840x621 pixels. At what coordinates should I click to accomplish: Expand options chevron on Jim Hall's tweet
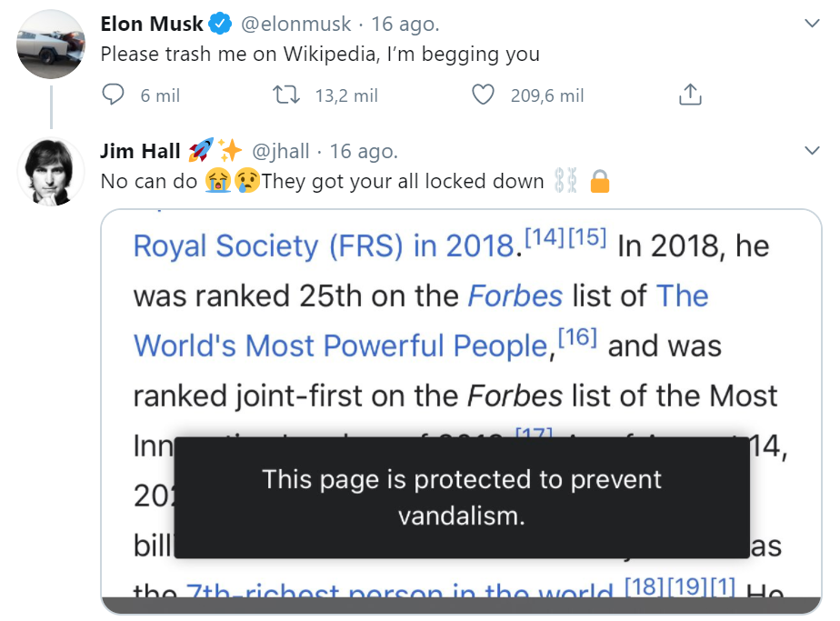pyautogui.click(x=812, y=150)
